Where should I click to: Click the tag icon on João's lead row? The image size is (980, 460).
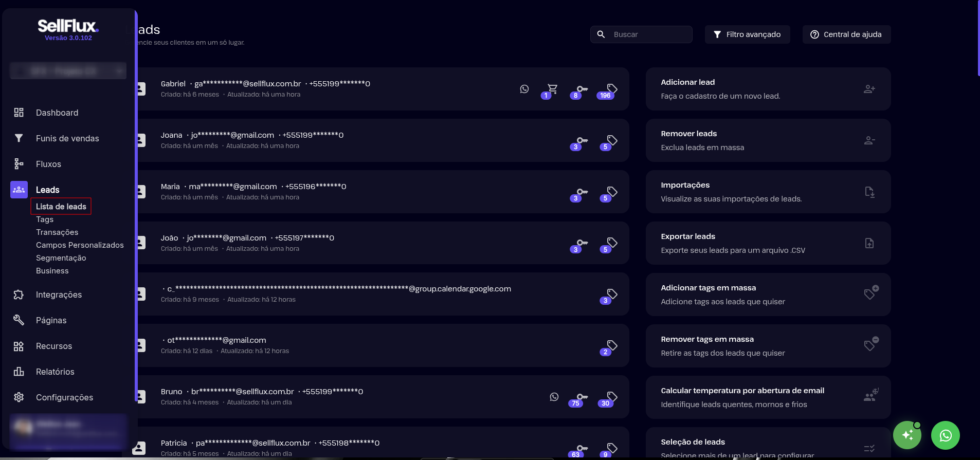611,243
